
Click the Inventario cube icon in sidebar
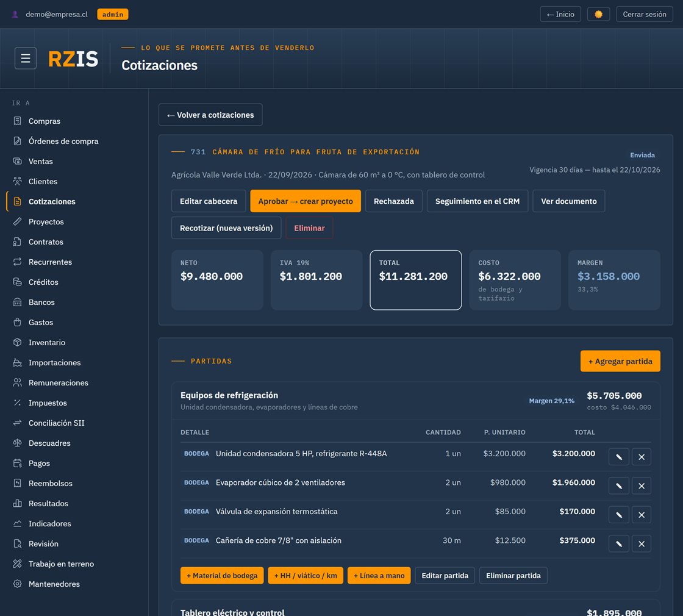click(18, 342)
